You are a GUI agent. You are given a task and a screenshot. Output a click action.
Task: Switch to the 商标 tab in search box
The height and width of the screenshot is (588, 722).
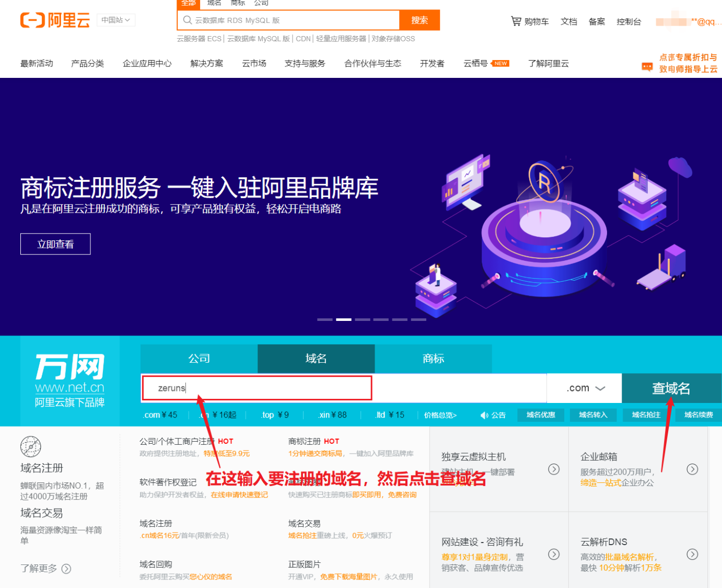tap(433, 359)
